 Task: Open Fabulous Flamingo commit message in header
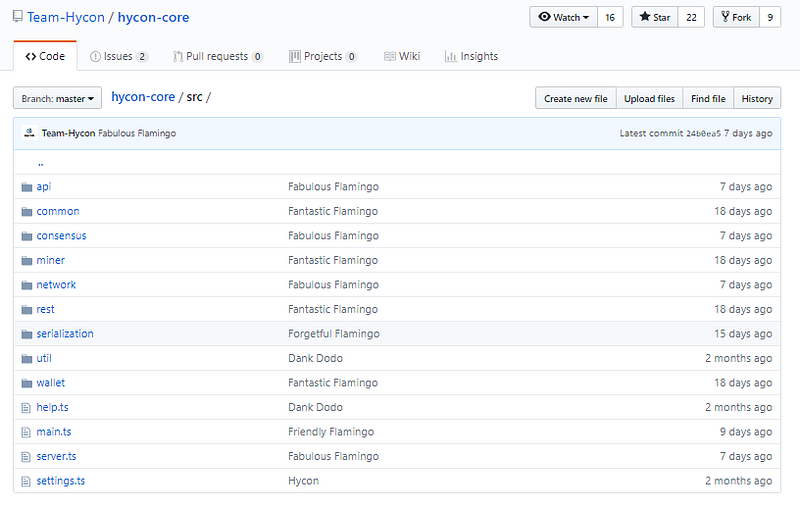pyautogui.click(x=137, y=133)
